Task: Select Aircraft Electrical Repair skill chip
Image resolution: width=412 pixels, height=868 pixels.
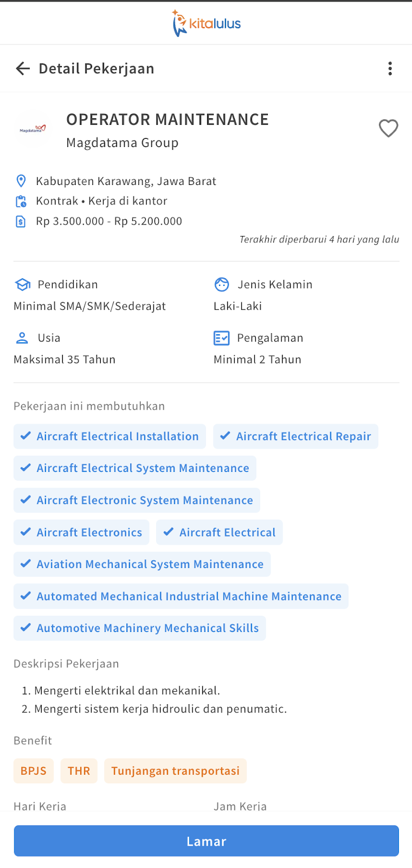Action: pyautogui.click(x=295, y=436)
